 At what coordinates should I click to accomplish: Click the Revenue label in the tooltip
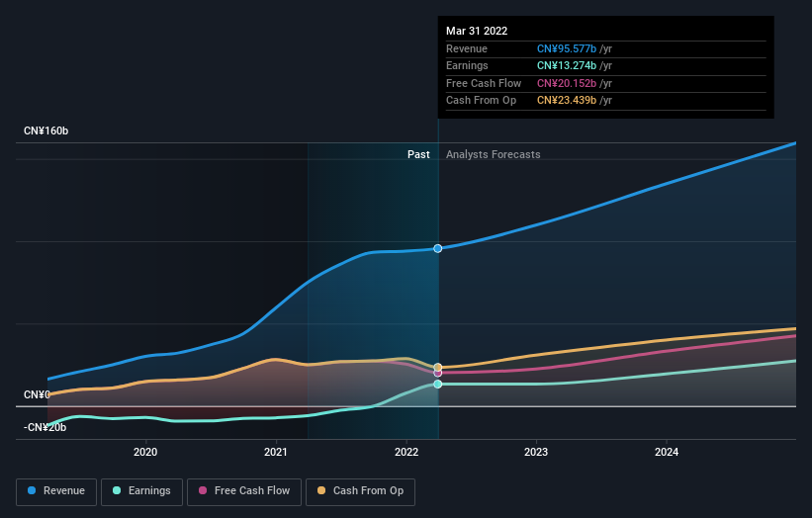467,48
